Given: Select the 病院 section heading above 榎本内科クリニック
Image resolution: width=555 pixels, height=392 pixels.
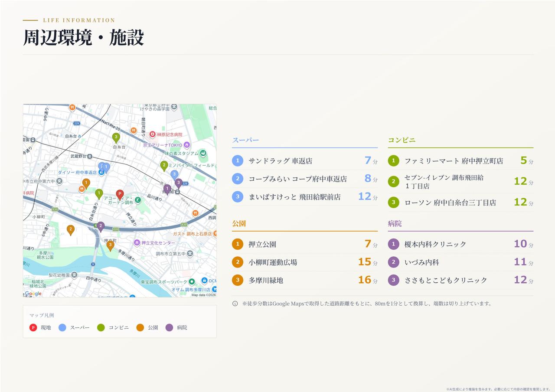Looking at the screenshot, I should [395, 224].
